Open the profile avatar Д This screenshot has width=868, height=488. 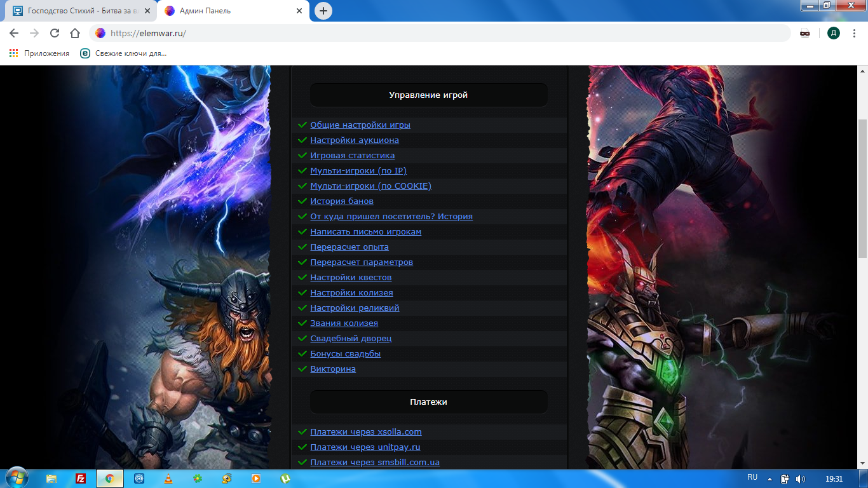tap(834, 33)
